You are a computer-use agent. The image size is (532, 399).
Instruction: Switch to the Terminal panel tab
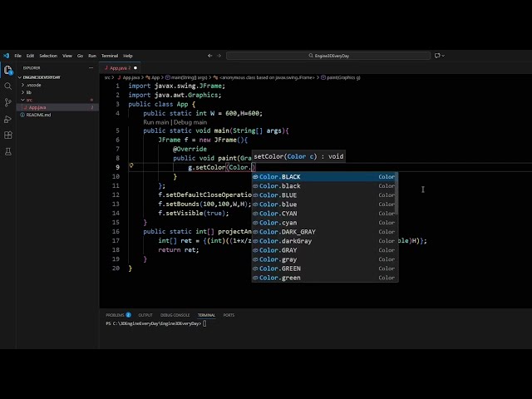[206, 315]
